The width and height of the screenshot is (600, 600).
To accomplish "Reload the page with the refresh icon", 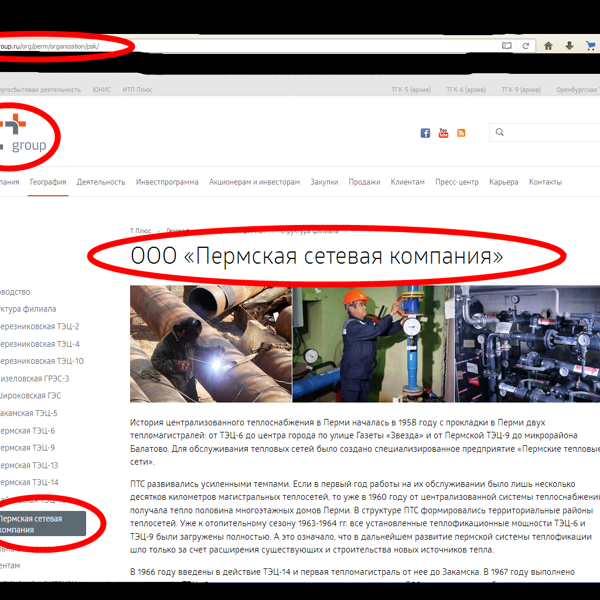I will tap(526, 46).
